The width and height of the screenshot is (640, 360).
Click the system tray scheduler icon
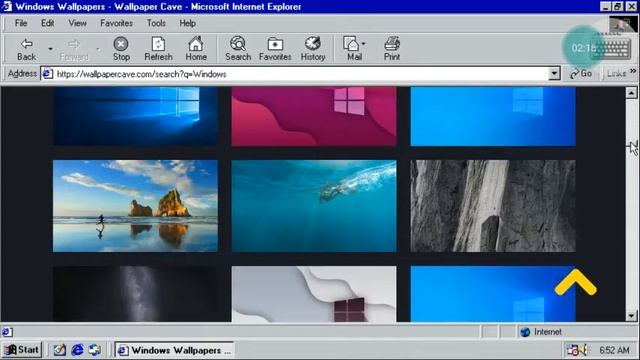click(572, 350)
